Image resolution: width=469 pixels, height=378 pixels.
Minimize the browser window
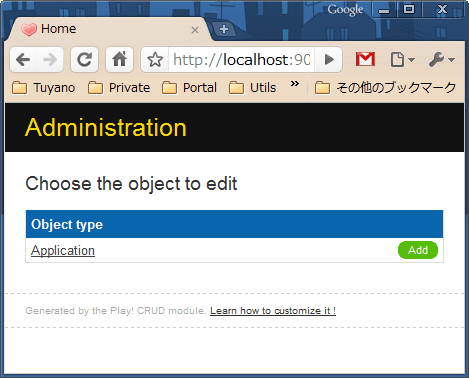click(384, 9)
